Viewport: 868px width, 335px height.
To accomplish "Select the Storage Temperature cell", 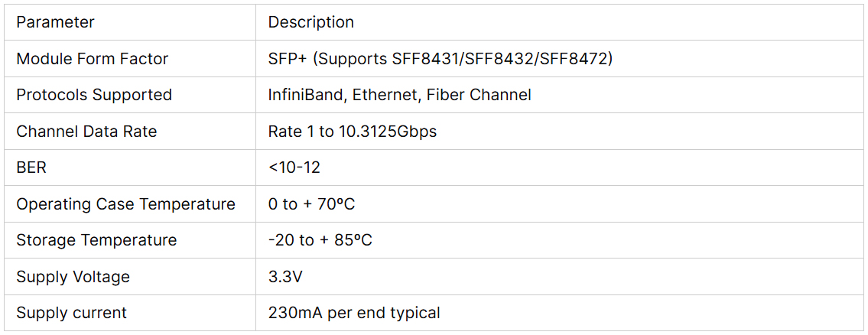I will [96, 240].
